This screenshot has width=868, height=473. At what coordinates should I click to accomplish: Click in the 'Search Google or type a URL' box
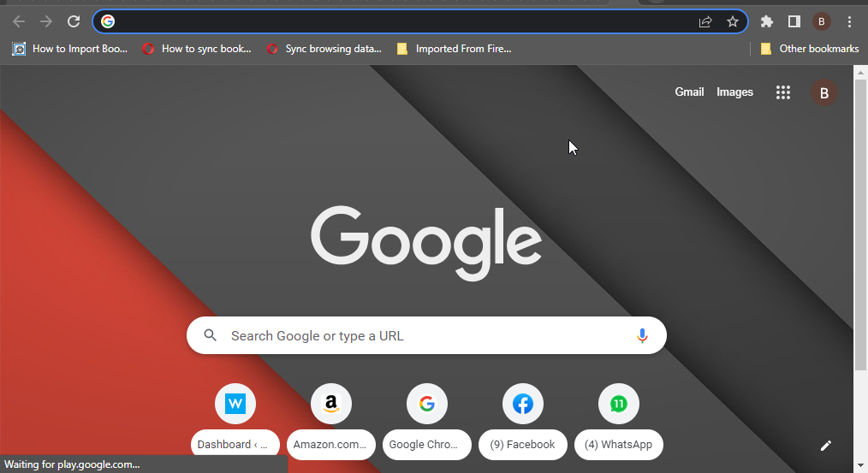pyautogui.click(x=426, y=335)
